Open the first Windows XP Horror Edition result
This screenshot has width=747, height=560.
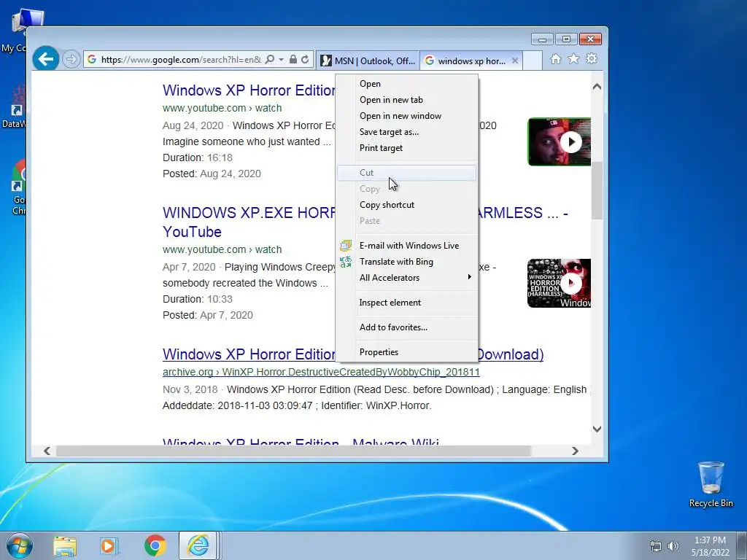pos(249,90)
